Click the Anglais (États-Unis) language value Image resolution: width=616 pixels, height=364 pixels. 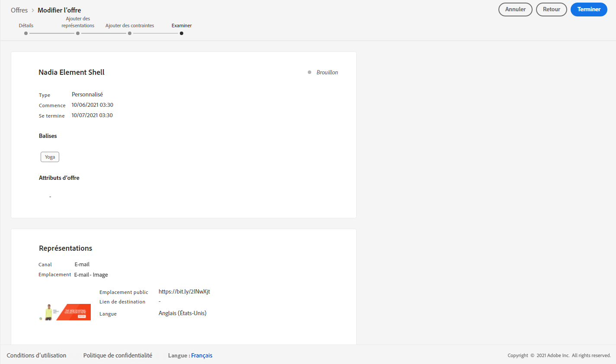click(x=182, y=313)
